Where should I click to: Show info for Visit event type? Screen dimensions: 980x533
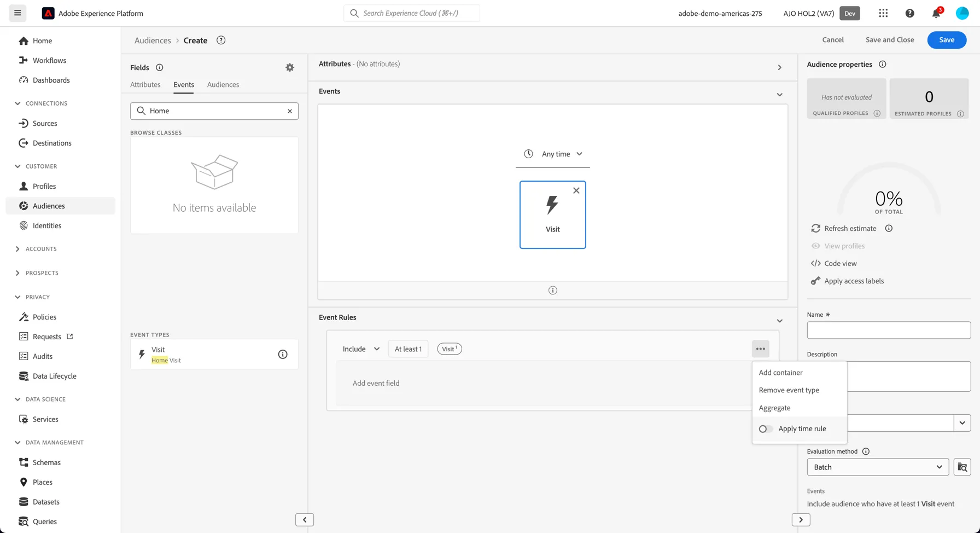click(283, 355)
